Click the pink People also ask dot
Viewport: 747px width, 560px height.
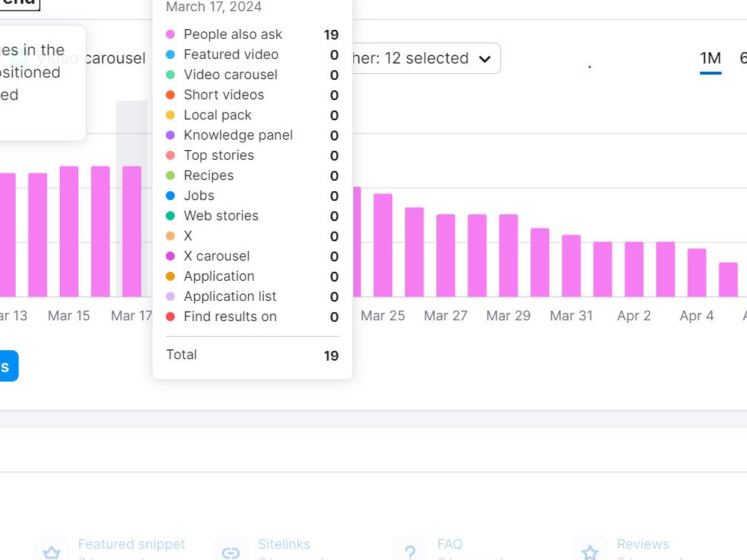170,34
